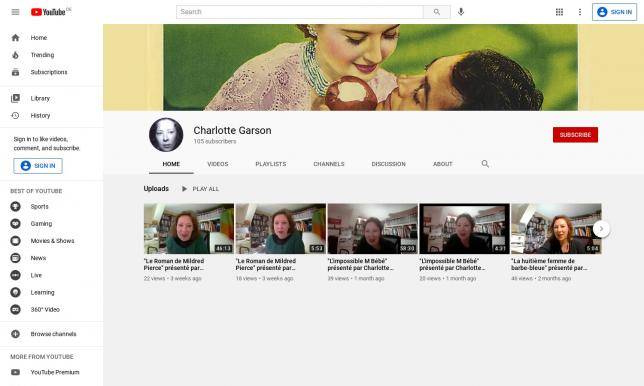Click into the Search text field

pyautogui.click(x=300, y=12)
